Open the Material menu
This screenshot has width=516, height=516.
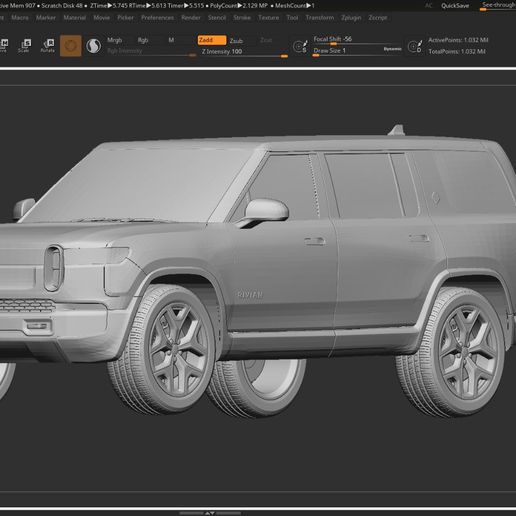click(75, 18)
